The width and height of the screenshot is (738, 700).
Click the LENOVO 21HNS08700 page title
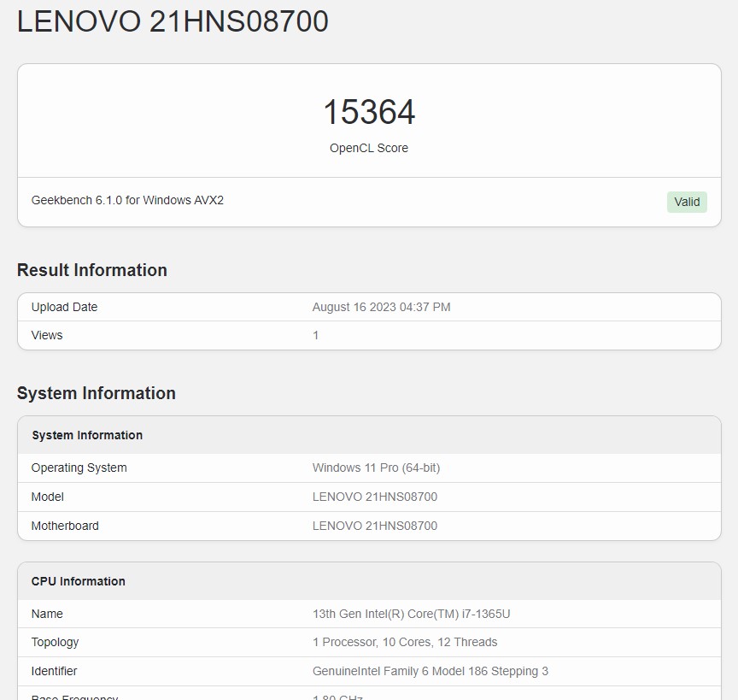click(x=173, y=22)
